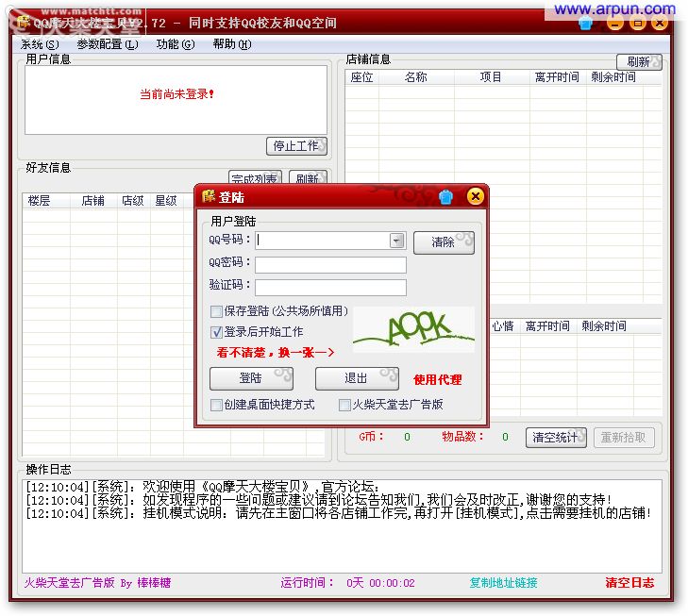Click 使用代理 link

click(x=438, y=379)
